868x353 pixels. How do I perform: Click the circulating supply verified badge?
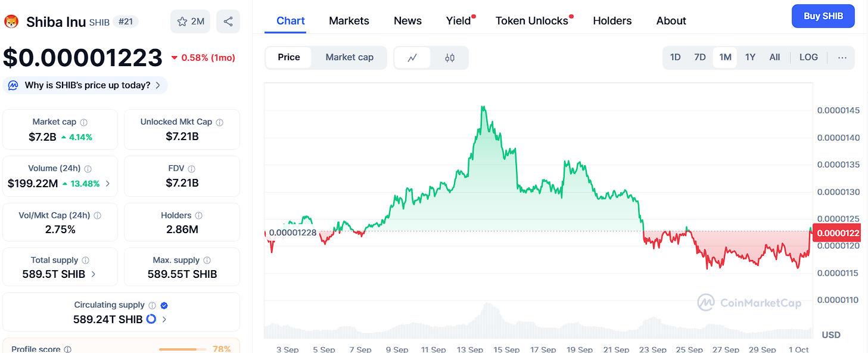164,305
